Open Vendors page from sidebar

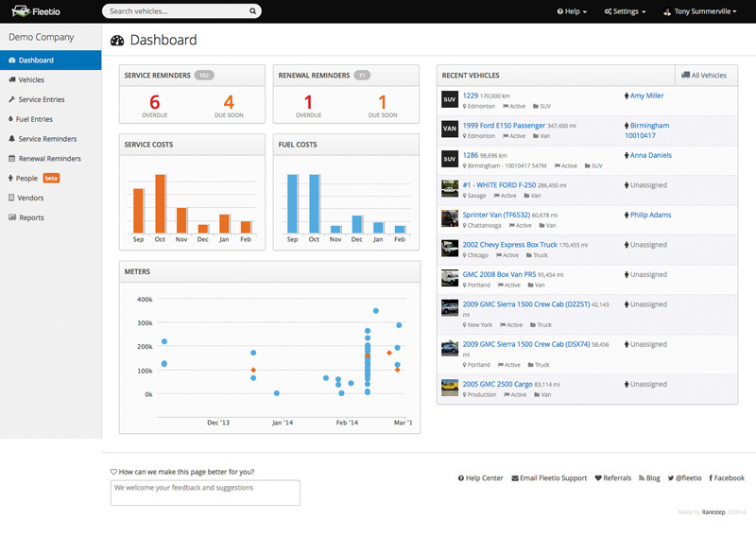click(x=31, y=198)
